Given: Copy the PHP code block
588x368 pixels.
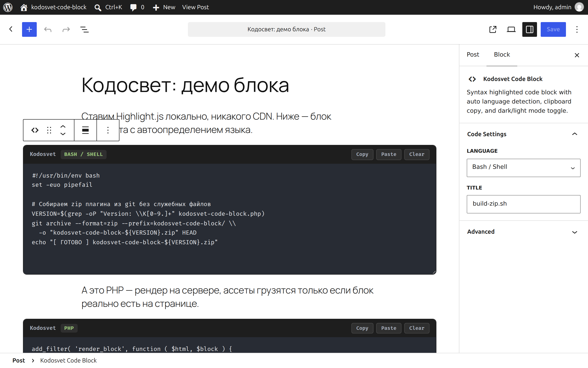Looking at the screenshot, I should click(x=362, y=328).
